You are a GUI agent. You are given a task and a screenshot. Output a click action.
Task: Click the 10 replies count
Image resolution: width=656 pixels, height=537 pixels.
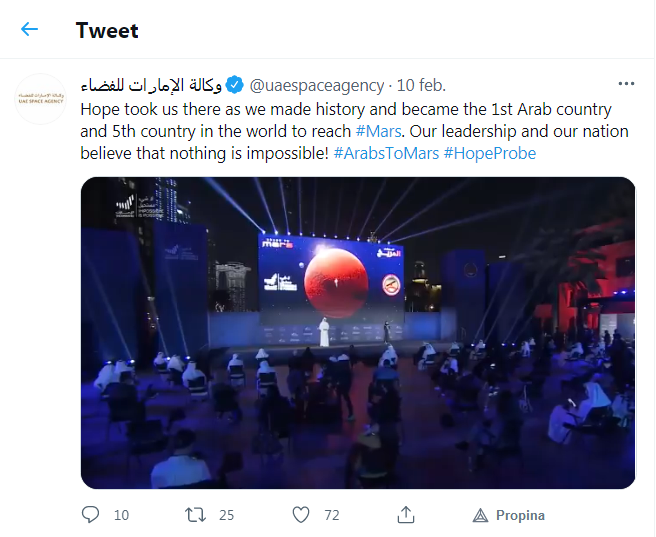121,515
